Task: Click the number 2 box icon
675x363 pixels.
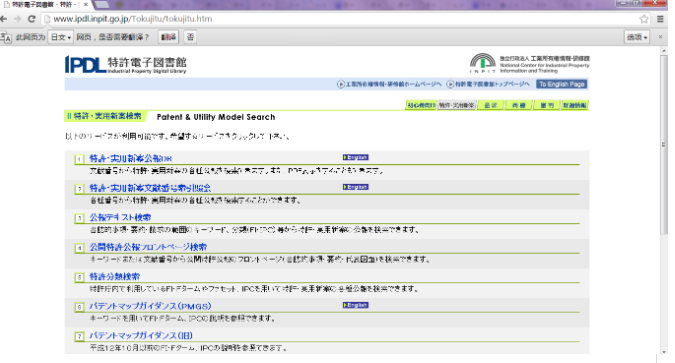Action: point(79,189)
